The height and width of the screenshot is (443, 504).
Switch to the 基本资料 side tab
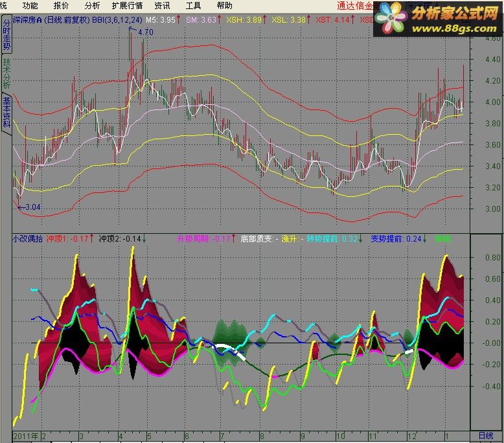click(6, 113)
